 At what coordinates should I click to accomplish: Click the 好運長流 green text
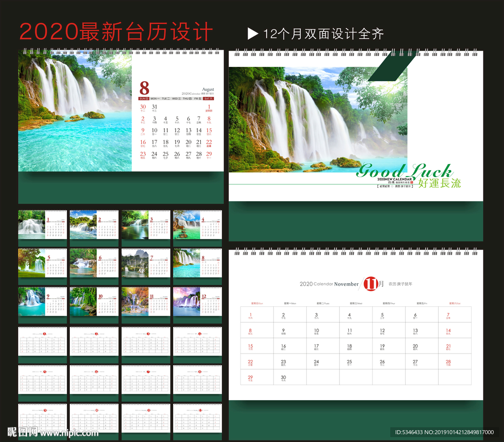(440, 183)
